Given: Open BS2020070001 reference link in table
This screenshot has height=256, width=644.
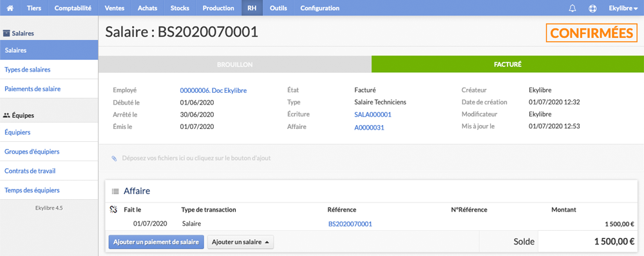Looking at the screenshot, I should click(x=350, y=224).
